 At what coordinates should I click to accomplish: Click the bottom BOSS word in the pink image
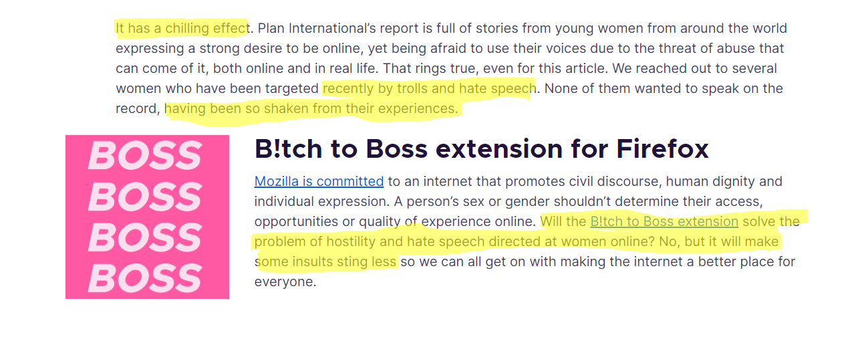click(x=144, y=279)
